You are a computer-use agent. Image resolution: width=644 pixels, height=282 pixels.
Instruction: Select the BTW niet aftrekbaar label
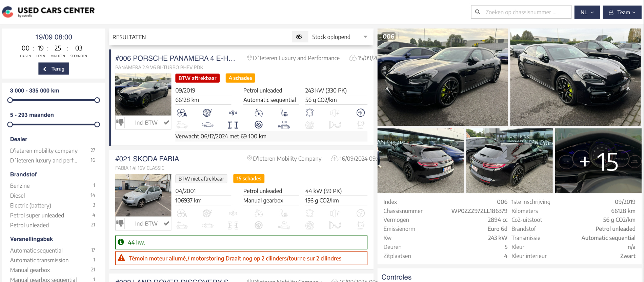coord(201,179)
